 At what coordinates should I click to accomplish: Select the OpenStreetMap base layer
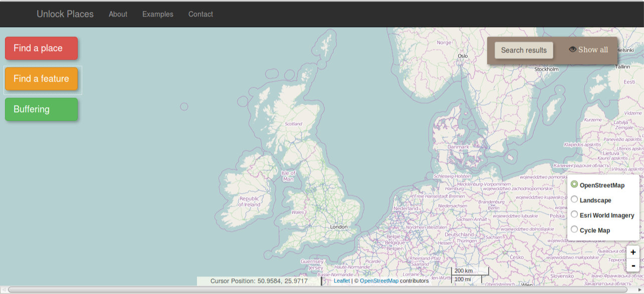tap(574, 184)
